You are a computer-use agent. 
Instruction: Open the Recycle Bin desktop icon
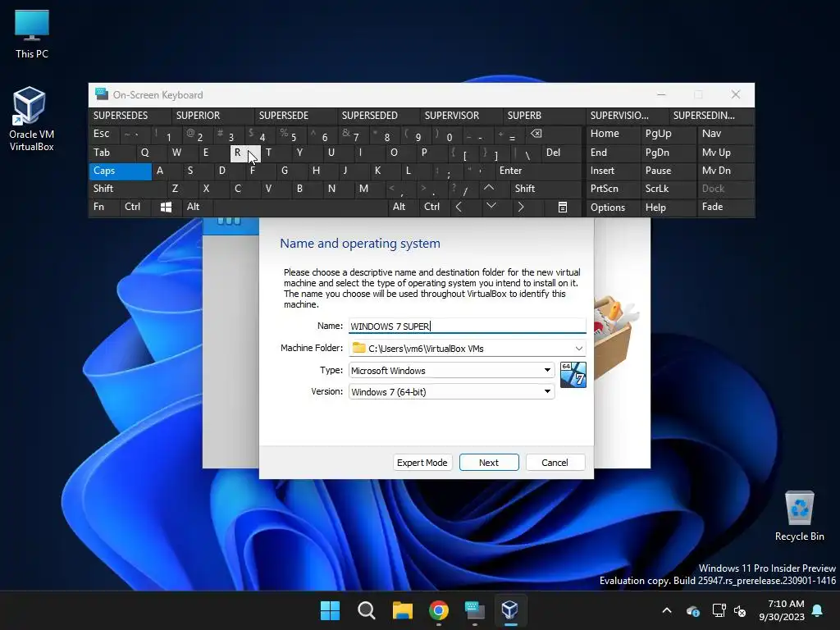[799, 516]
